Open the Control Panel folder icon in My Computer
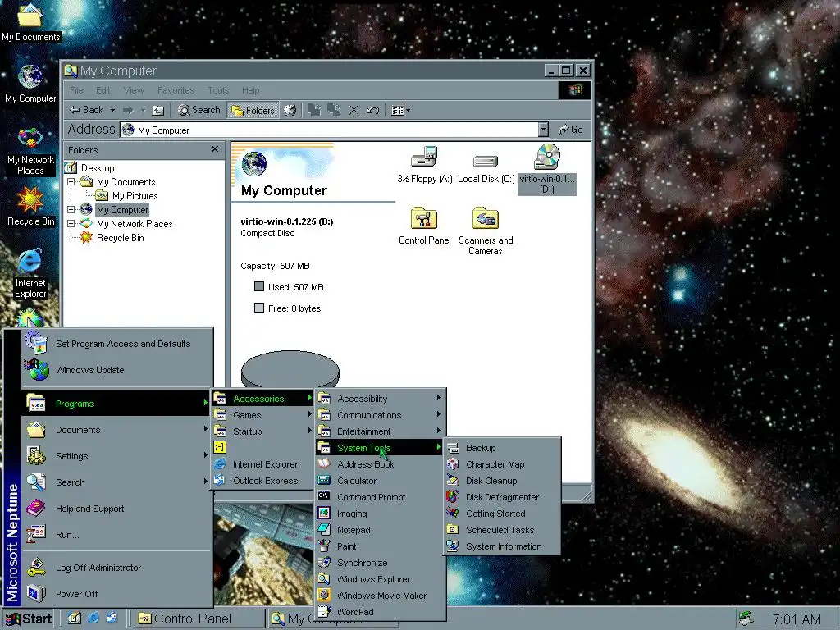 (x=424, y=226)
